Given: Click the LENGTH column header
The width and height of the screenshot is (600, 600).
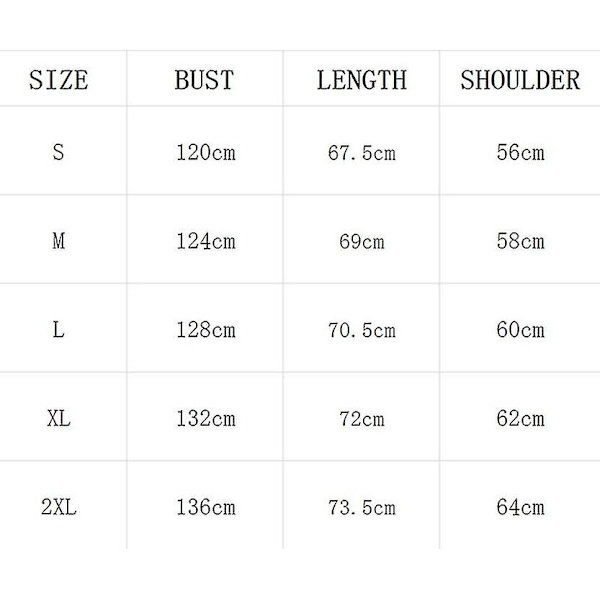Looking at the screenshot, I should coord(362,80).
